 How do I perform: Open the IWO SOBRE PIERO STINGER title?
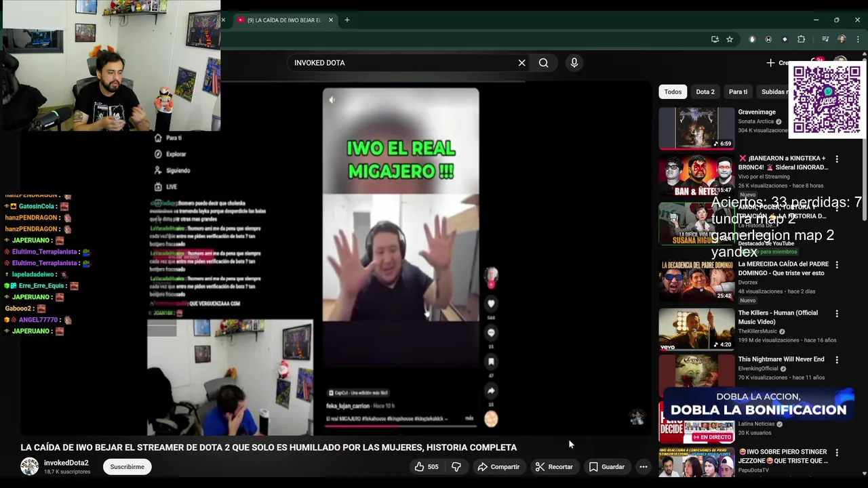pyautogui.click(x=783, y=456)
